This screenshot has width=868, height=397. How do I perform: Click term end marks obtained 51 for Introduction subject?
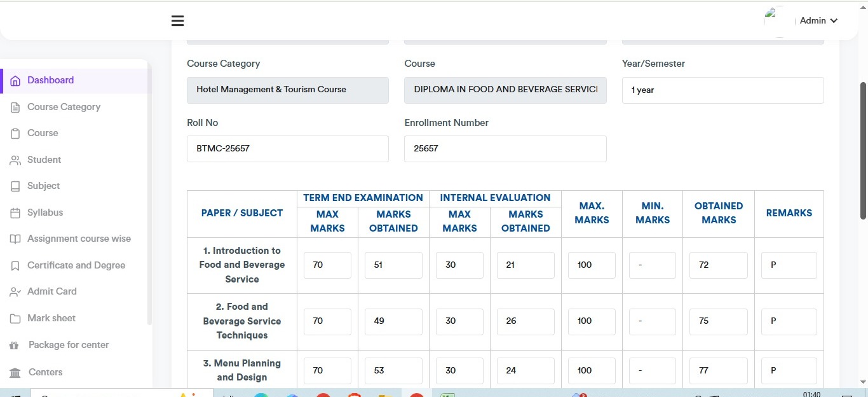393,265
